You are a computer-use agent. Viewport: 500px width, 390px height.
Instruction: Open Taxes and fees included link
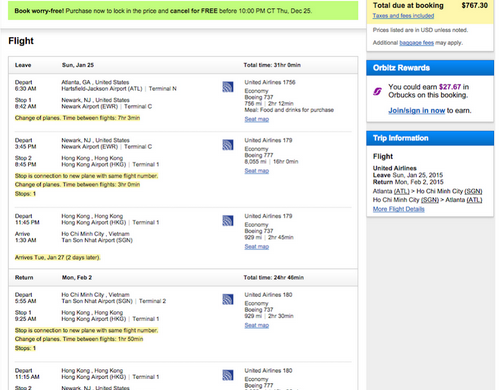pos(403,16)
